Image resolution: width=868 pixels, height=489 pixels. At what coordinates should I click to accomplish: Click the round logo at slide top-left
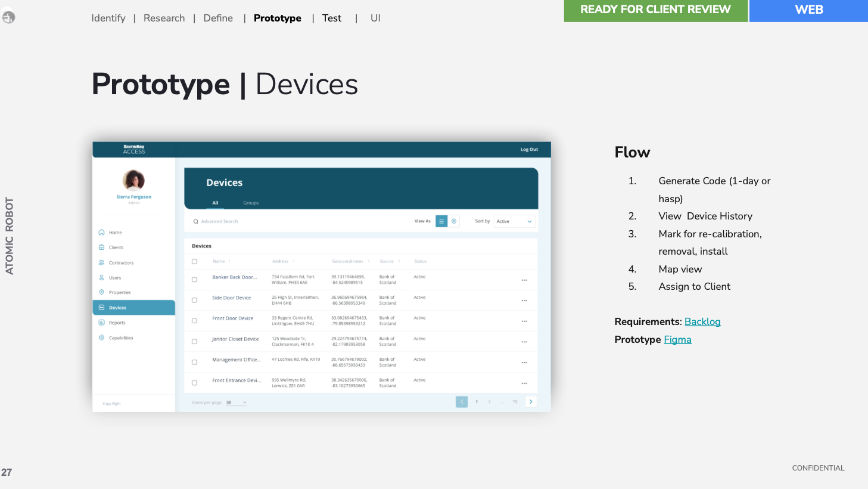coord(8,17)
